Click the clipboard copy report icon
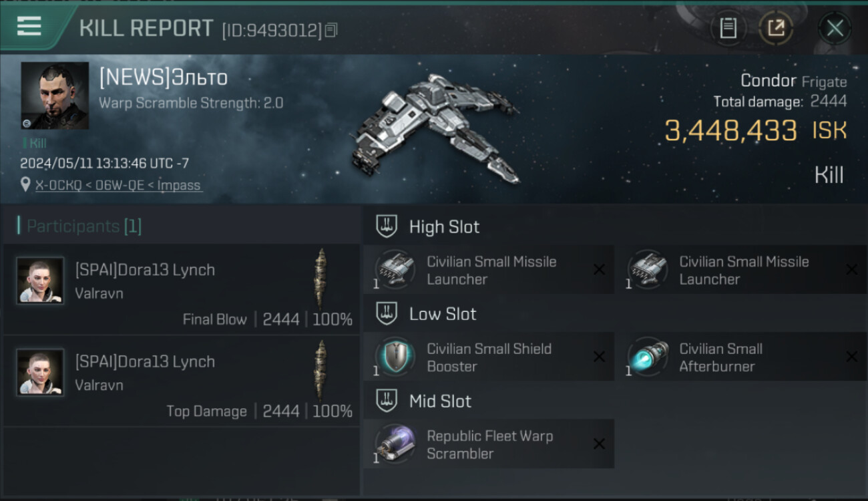Image resolution: width=868 pixels, height=501 pixels. [728, 28]
